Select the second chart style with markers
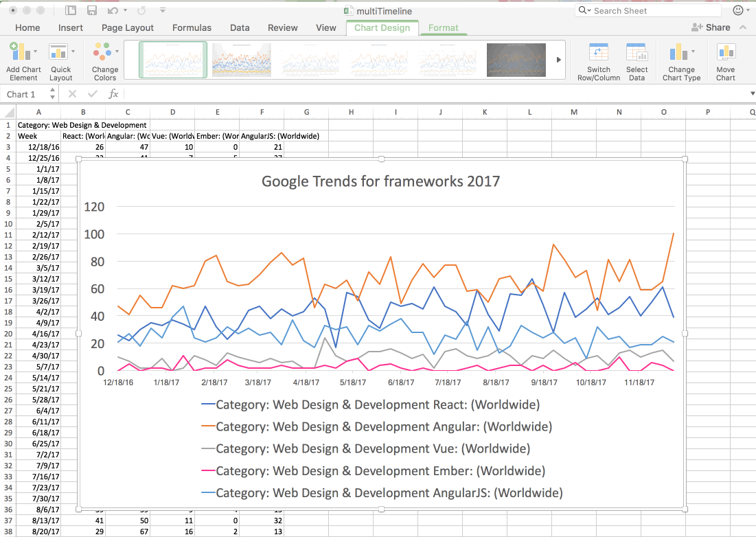 pyautogui.click(x=242, y=60)
